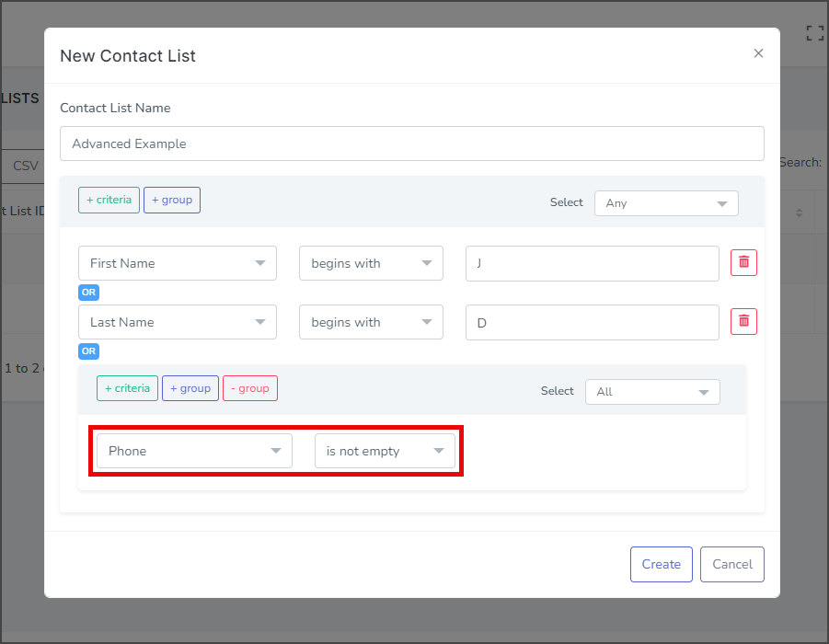829x644 pixels.
Task: Open the is not empty operator dropdown
Action: (385, 451)
